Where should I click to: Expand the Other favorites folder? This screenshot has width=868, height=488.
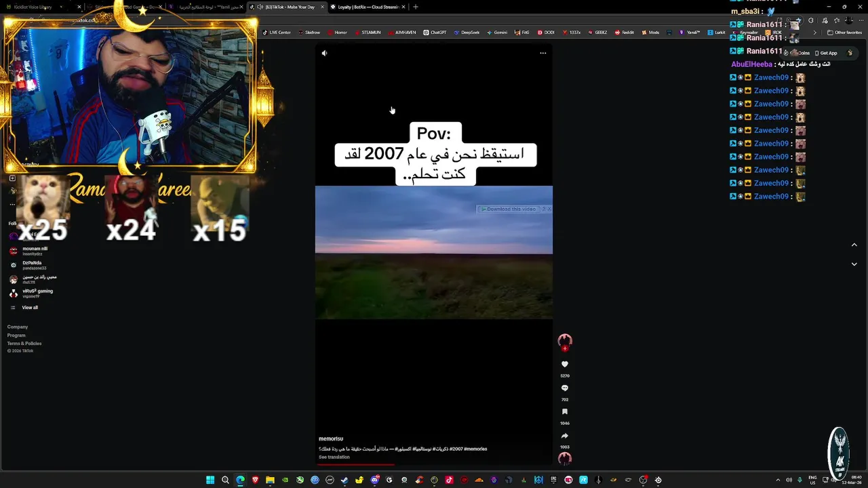point(844,32)
